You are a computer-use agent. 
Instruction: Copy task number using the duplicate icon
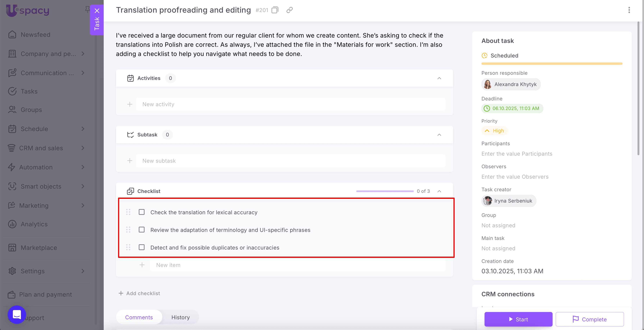(x=275, y=10)
